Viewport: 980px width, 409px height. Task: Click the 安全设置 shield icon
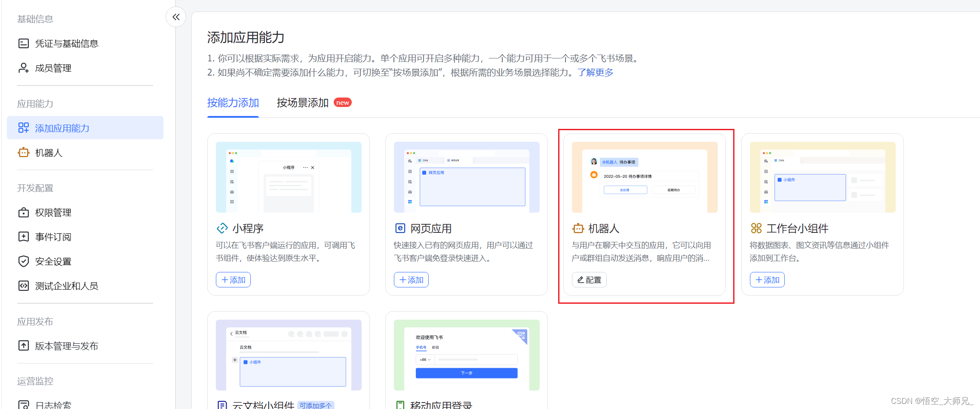pyautogui.click(x=24, y=261)
